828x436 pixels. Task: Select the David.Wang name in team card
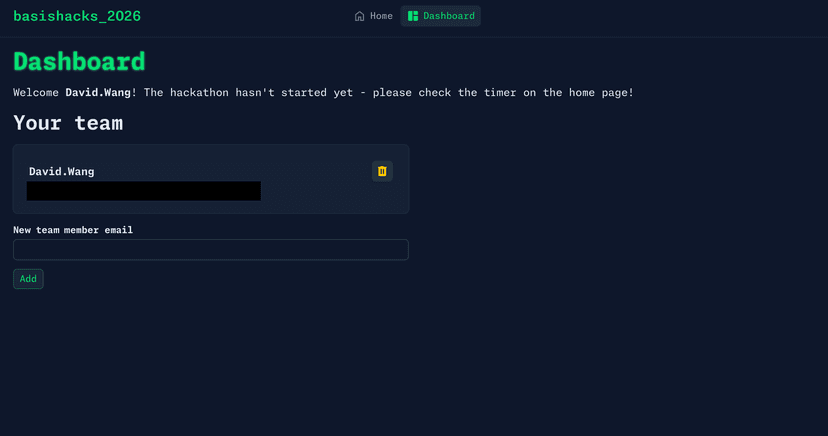61,171
